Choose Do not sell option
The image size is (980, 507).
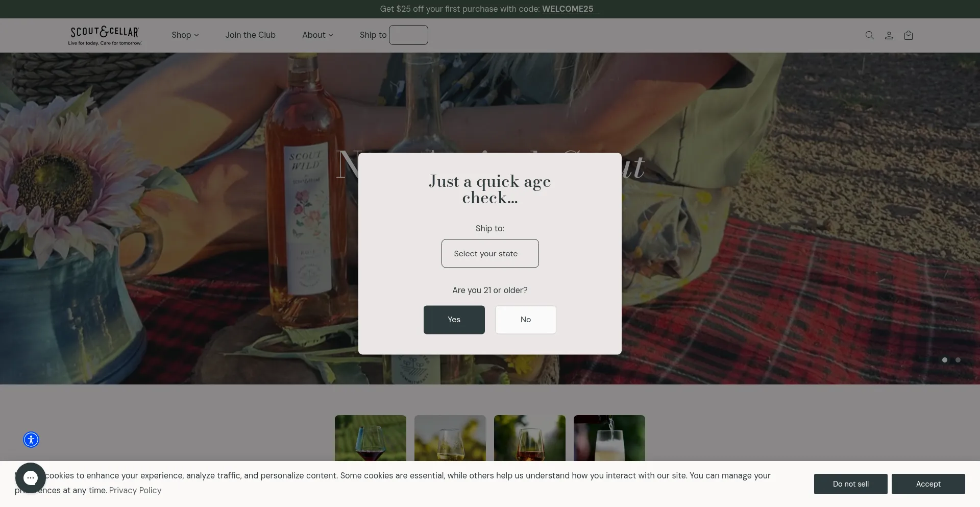coord(850,484)
